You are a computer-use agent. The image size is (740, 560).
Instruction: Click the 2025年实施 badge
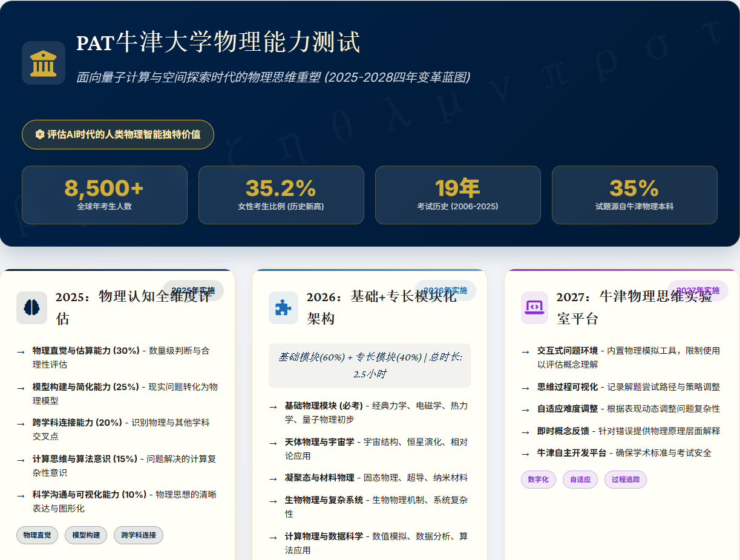tap(193, 291)
